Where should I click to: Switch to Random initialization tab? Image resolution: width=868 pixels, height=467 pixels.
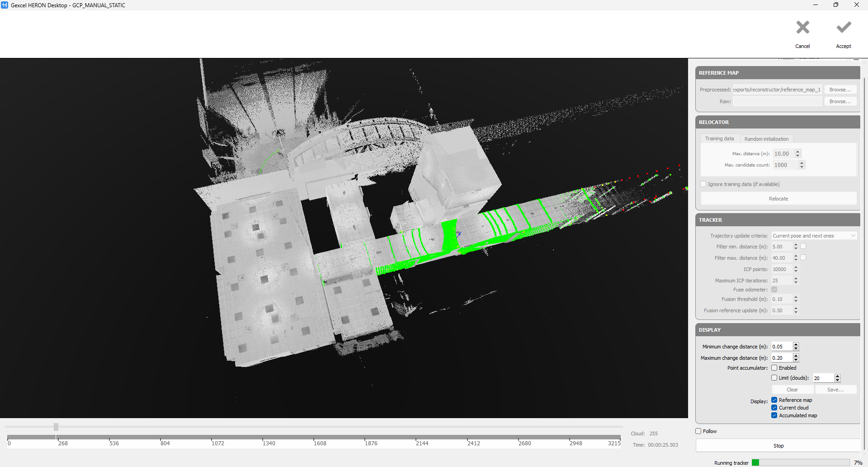coord(766,139)
